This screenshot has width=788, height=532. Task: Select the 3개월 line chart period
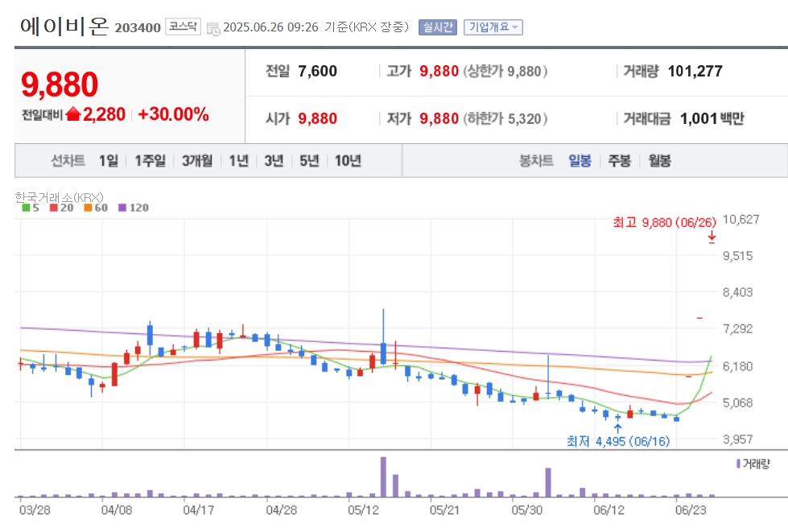pos(197,161)
